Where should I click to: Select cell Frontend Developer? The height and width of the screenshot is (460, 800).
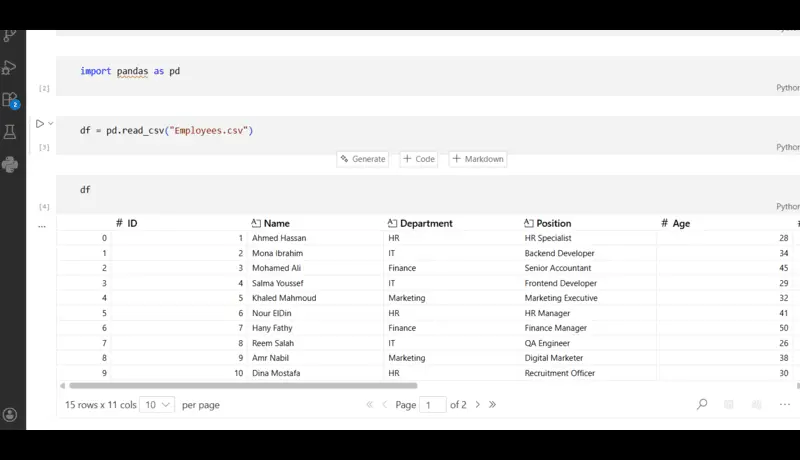561,283
